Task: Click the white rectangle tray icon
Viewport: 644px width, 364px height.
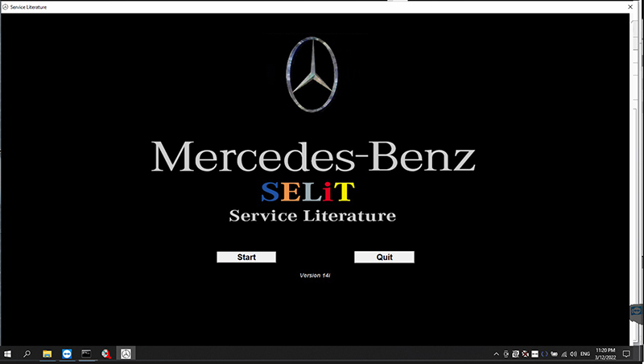Action: [x=535, y=354]
